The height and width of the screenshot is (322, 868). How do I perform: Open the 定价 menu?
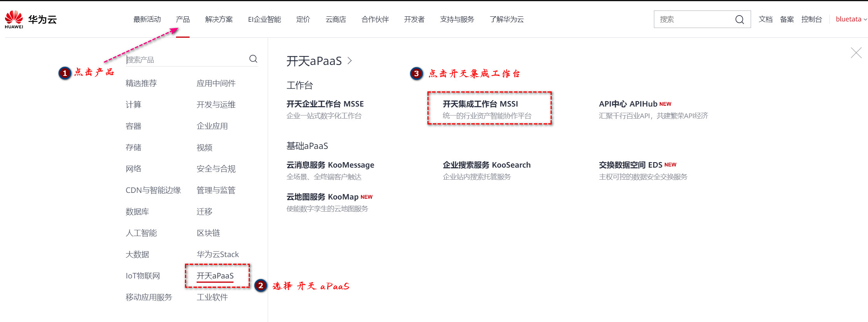(303, 19)
